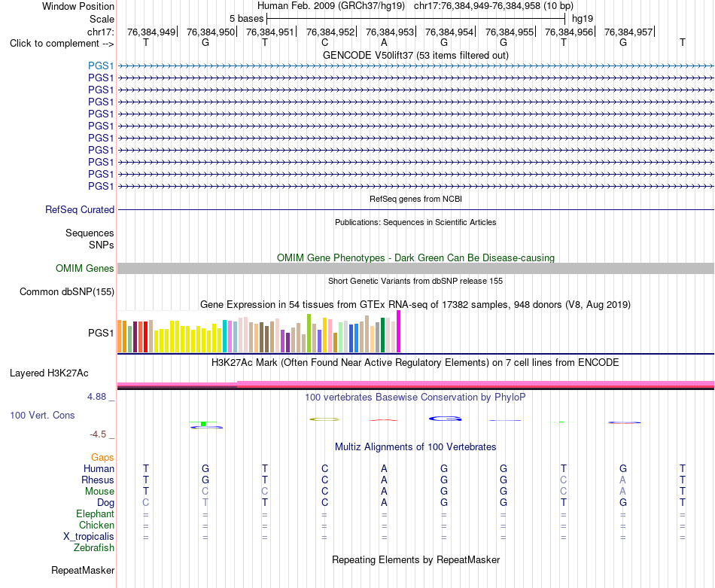Select the Human alignment row label
The width and height of the screenshot is (715, 588).
(99, 469)
